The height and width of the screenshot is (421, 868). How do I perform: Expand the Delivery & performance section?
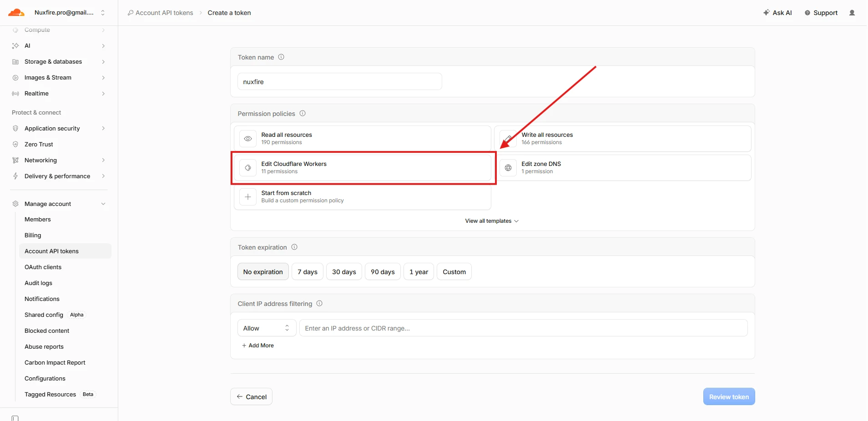point(103,176)
